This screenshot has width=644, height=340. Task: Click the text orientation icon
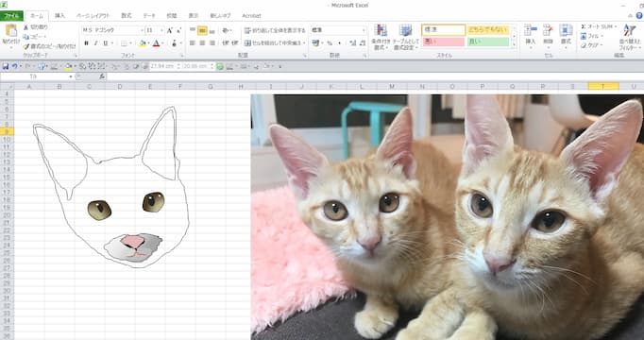tap(226, 30)
